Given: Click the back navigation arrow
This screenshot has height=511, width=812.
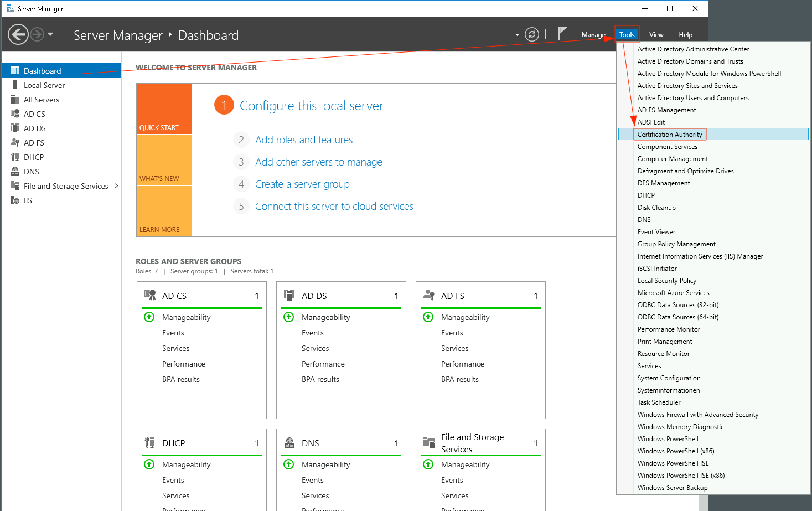Looking at the screenshot, I should [x=18, y=34].
